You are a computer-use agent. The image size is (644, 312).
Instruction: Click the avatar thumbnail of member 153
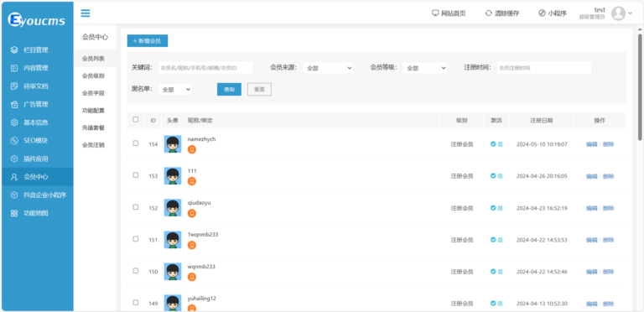coord(173,176)
